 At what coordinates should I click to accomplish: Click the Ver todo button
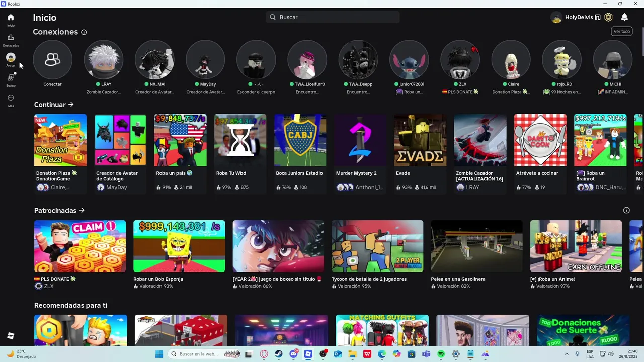[x=622, y=31]
